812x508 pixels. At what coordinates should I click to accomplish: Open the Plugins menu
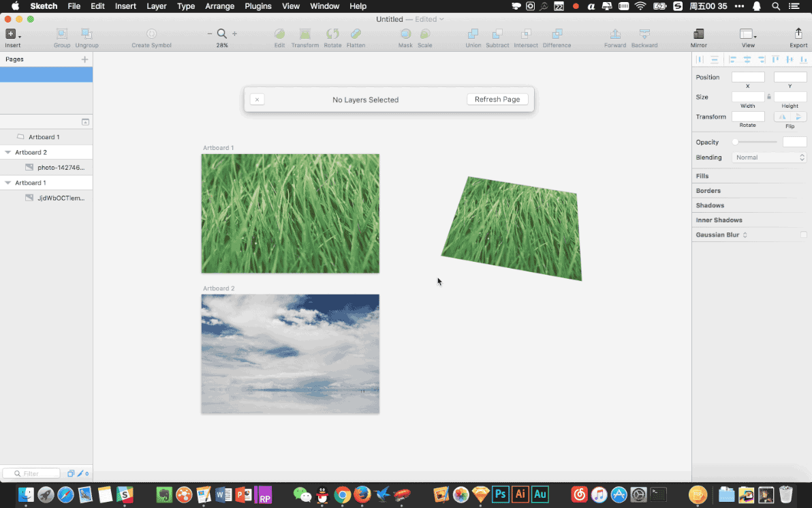pyautogui.click(x=258, y=6)
